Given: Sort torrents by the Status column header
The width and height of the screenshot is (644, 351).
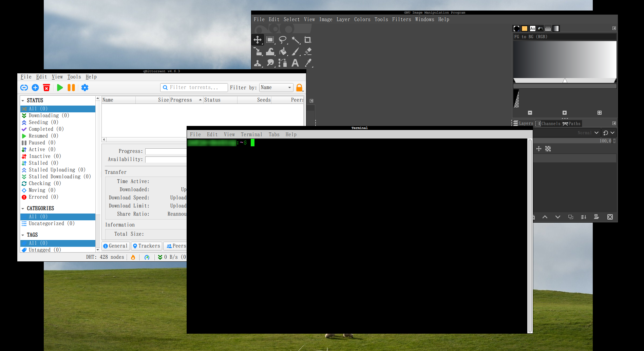Looking at the screenshot, I should pos(220,100).
